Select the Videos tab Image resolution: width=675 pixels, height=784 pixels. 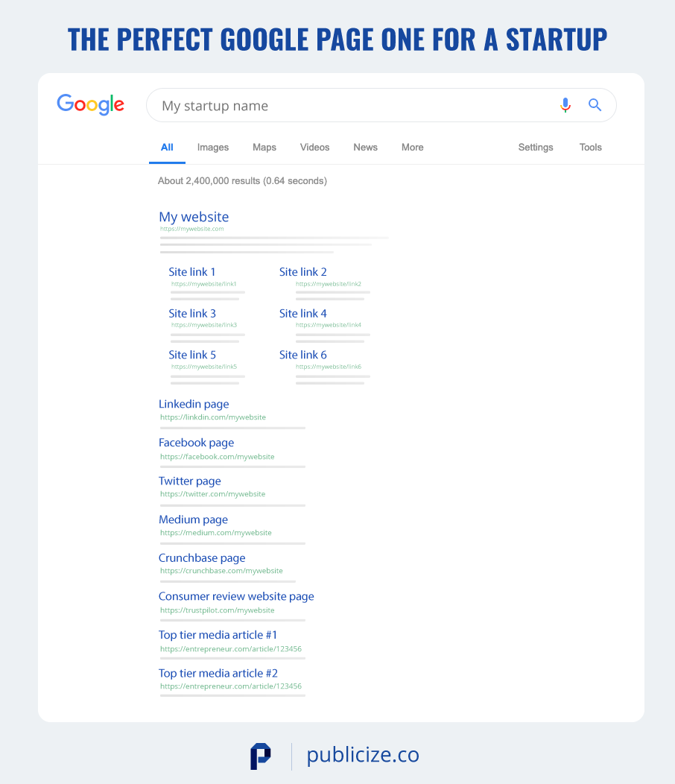314,148
